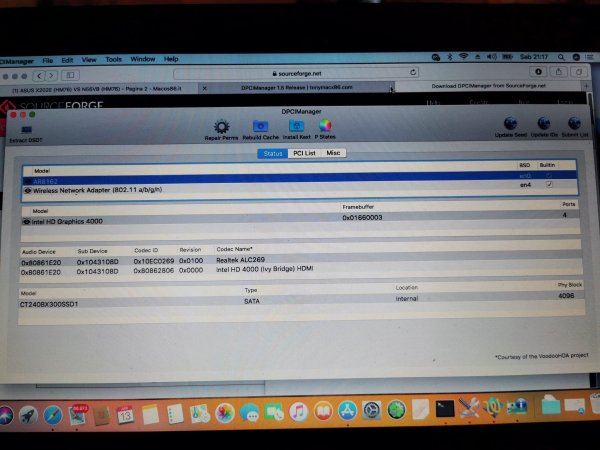
Task: Go forward in Safari
Action: (x=52, y=75)
